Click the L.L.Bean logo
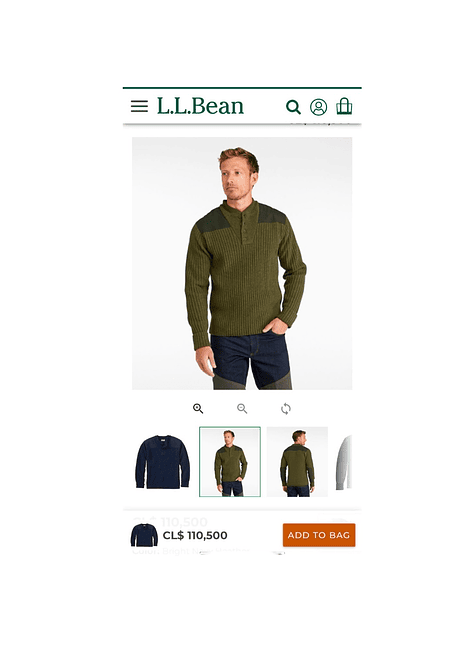470x645 pixels. pyautogui.click(x=200, y=106)
